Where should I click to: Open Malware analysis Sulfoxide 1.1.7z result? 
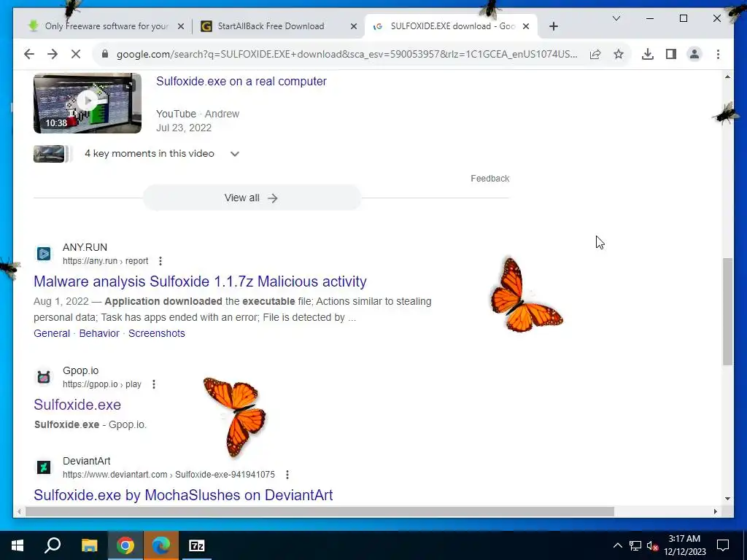tap(200, 281)
